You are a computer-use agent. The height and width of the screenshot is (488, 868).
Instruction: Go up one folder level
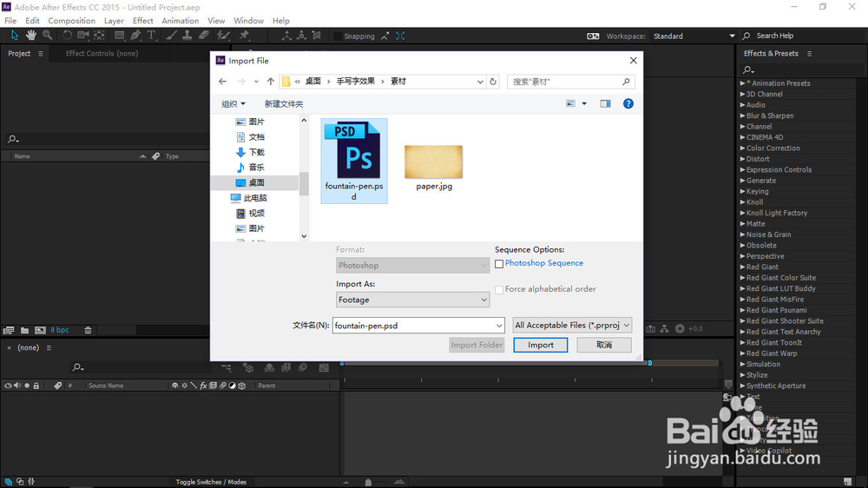270,82
